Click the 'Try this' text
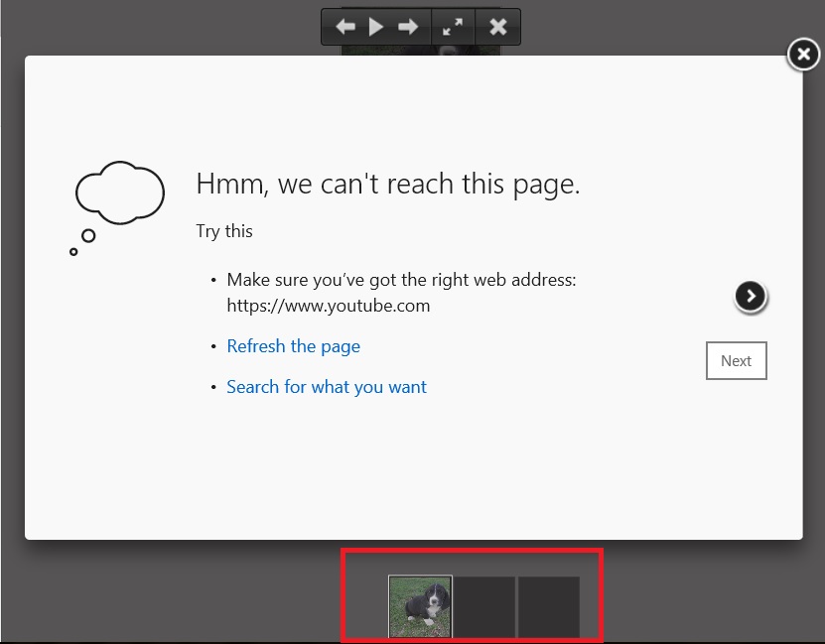The height and width of the screenshot is (644, 825). (x=224, y=231)
